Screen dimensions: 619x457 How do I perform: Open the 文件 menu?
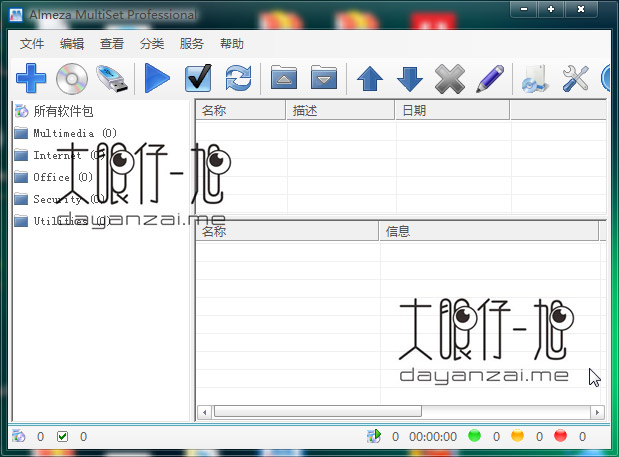(33, 44)
